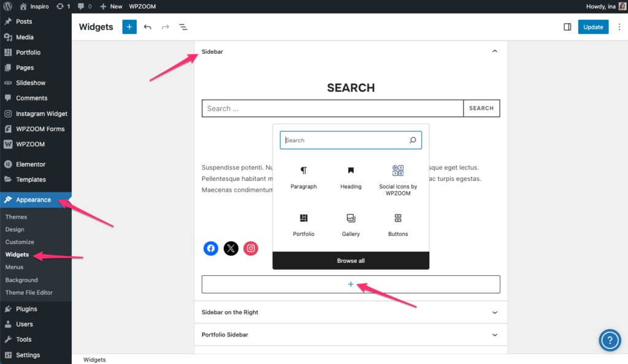Insert the Gallery block
Screen dimensions: 628x364
351,225
